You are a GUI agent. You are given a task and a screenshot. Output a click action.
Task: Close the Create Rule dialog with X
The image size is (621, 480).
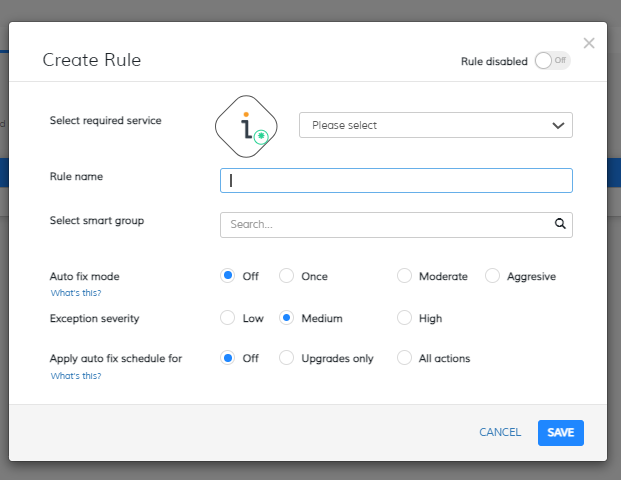coord(589,43)
